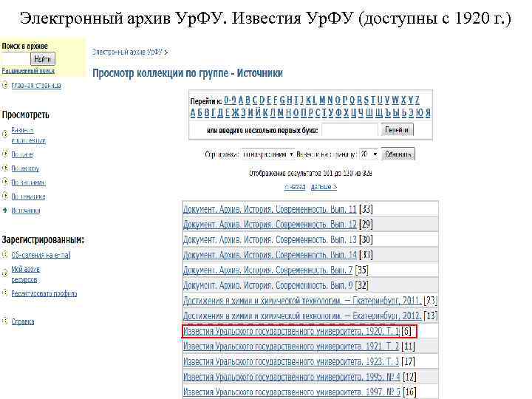Jump to 0-9 in the index
Image resolution: width=532 pixels, height=399 pixels.
click(231, 100)
